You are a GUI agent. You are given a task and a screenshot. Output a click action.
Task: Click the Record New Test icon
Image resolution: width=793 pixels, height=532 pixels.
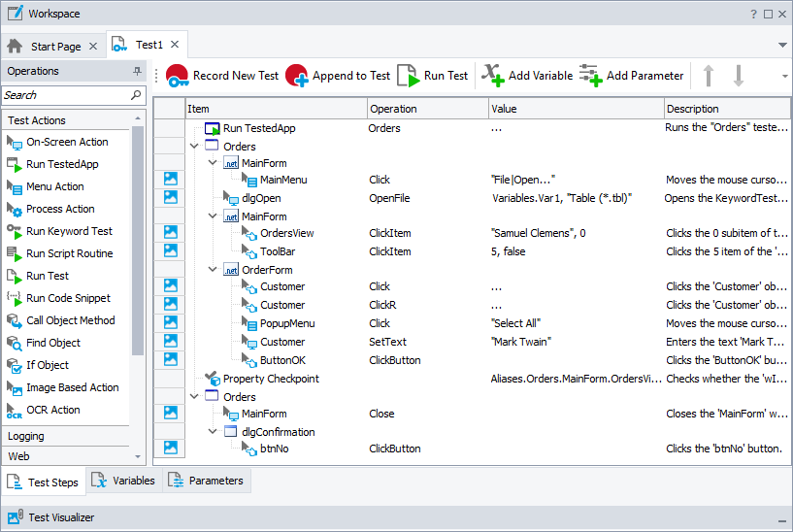[177, 76]
